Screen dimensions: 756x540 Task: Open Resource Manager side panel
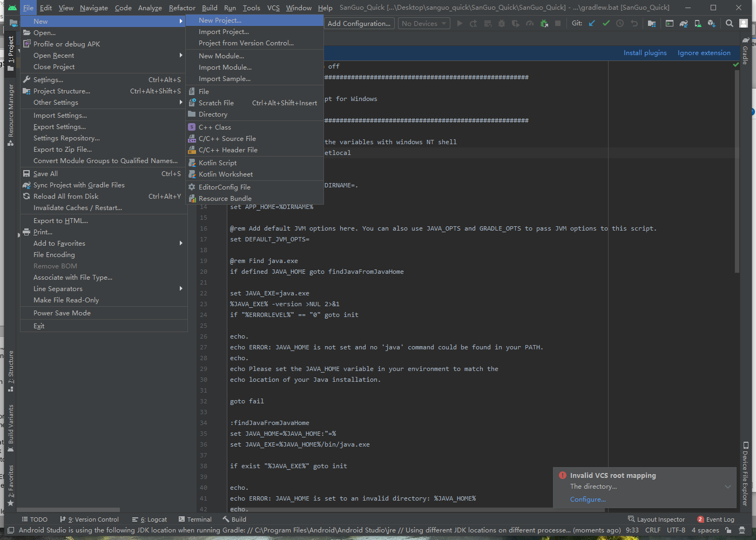pos(11,114)
